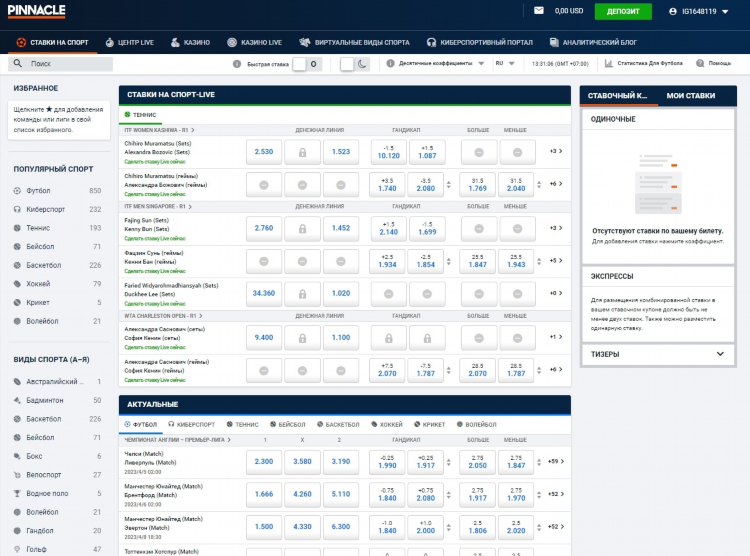The image size is (750, 556).
Task: Expand +3 markets for Chihiro Muramatsu sets
Action: pos(556,151)
